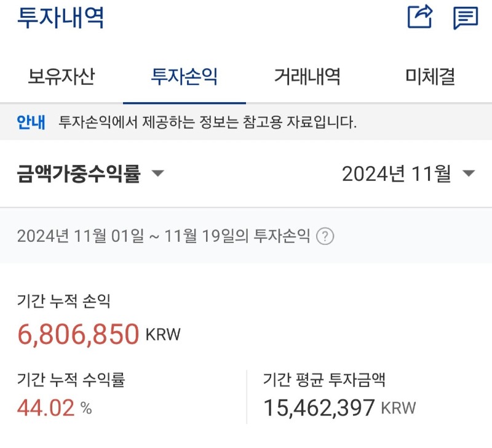
Task: Tap the share icon at top
Action: coord(420,17)
